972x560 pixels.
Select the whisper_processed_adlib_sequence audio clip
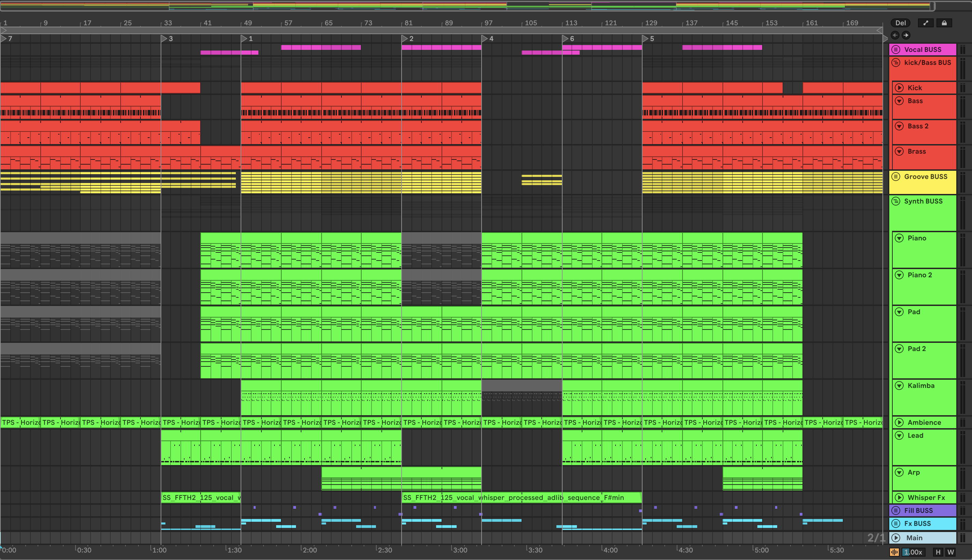[521, 497]
